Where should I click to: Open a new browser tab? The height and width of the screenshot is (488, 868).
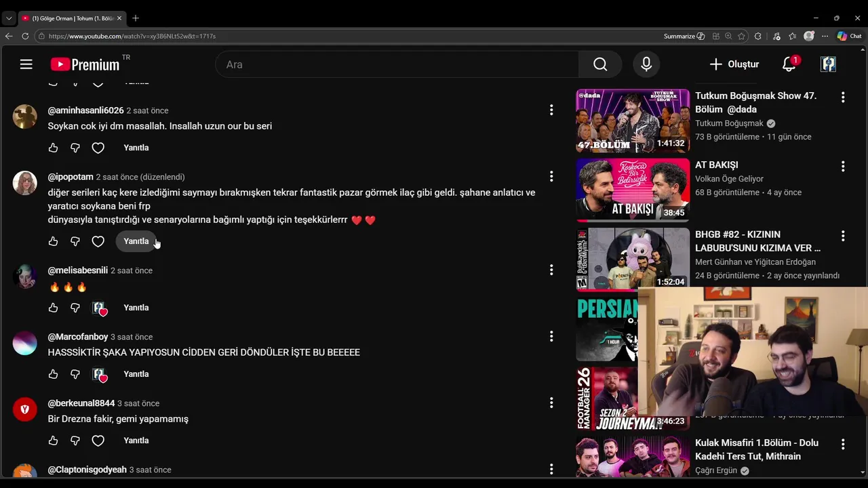(136, 18)
